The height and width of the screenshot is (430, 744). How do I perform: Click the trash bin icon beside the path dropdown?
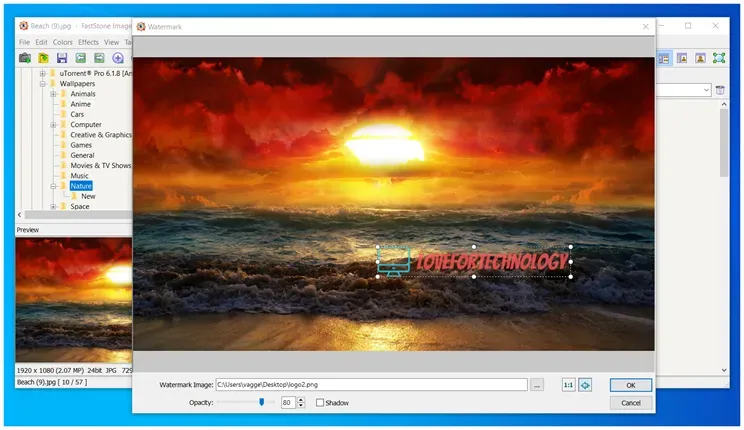pyautogui.click(x=720, y=90)
